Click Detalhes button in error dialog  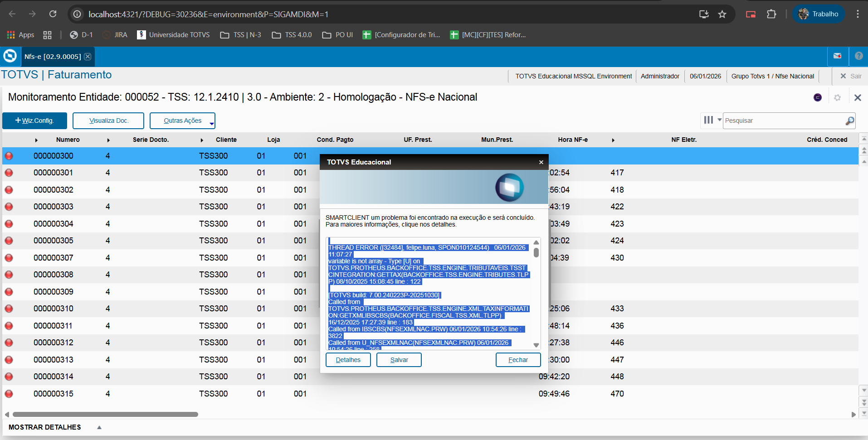[348, 360]
